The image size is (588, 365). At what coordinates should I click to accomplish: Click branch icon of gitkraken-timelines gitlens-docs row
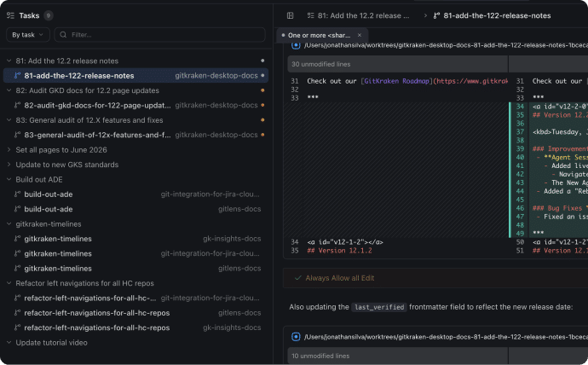tap(17, 269)
